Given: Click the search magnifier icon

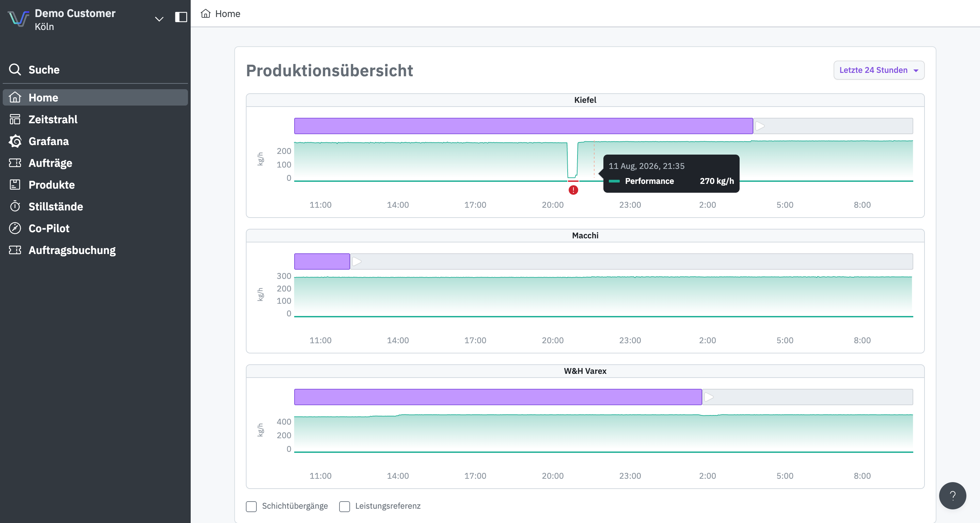Looking at the screenshot, I should (15, 69).
